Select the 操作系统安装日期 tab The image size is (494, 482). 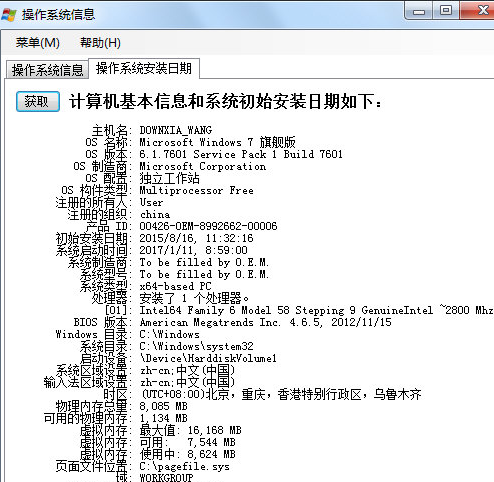point(144,68)
